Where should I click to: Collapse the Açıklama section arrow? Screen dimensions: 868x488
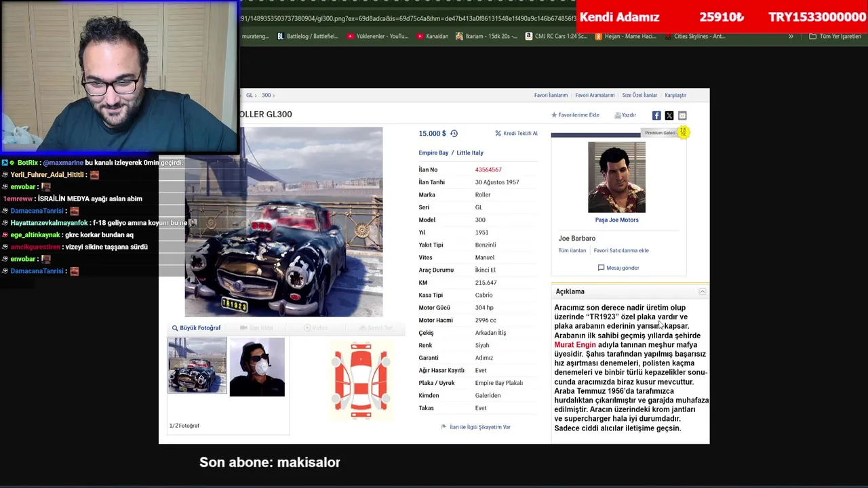click(703, 291)
